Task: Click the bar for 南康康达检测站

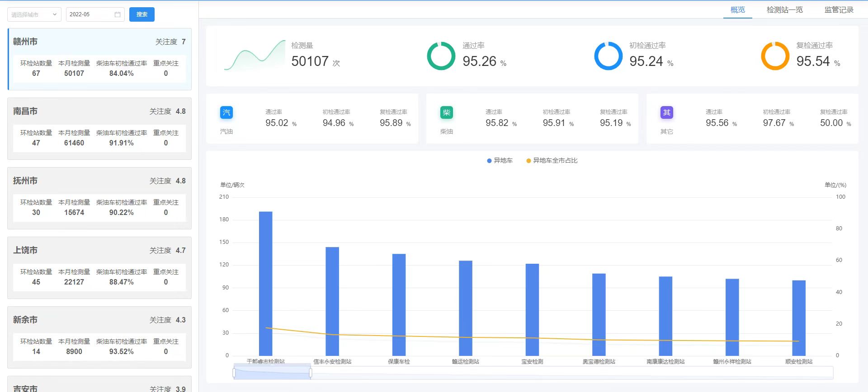Action: coord(665,316)
